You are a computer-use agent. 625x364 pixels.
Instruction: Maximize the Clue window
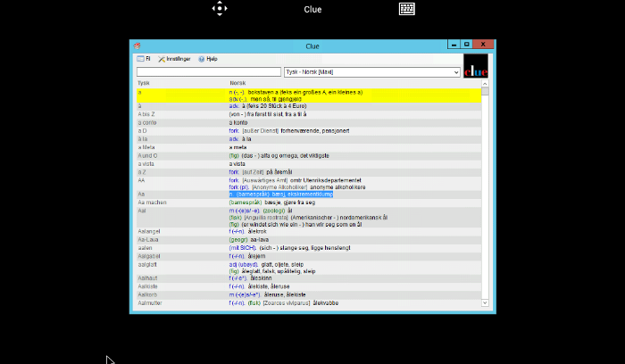[x=467, y=45]
